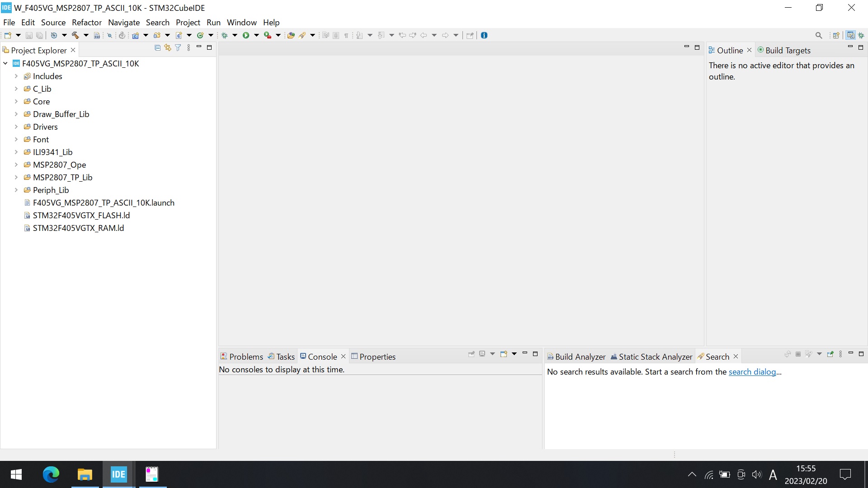Switch to the Static Stack Analyzer tab
This screenshot has width=868, height=488.
(651, 357)
